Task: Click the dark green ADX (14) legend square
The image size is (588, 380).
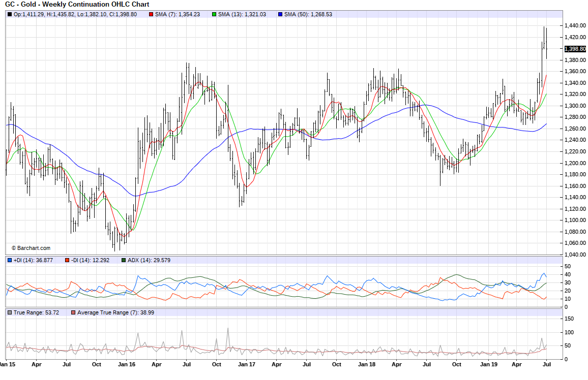Action: coord(124,260)
